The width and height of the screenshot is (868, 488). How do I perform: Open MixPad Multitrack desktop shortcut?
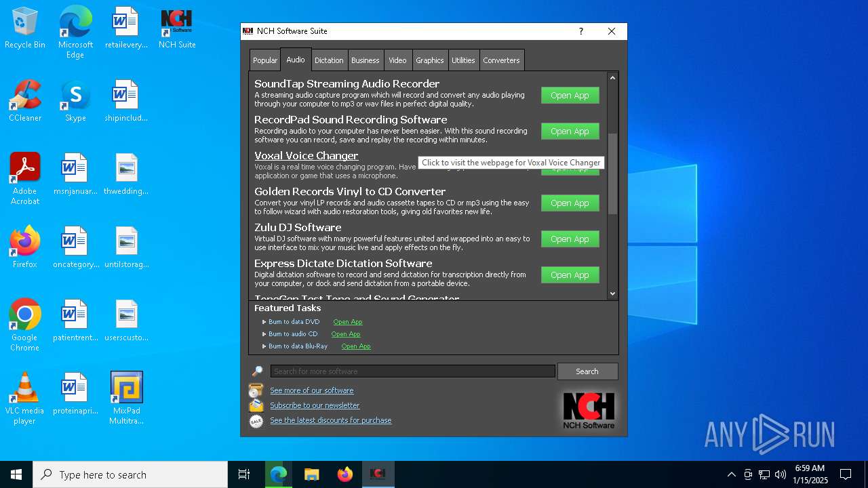pyautogui.click(x=126, y=399)
